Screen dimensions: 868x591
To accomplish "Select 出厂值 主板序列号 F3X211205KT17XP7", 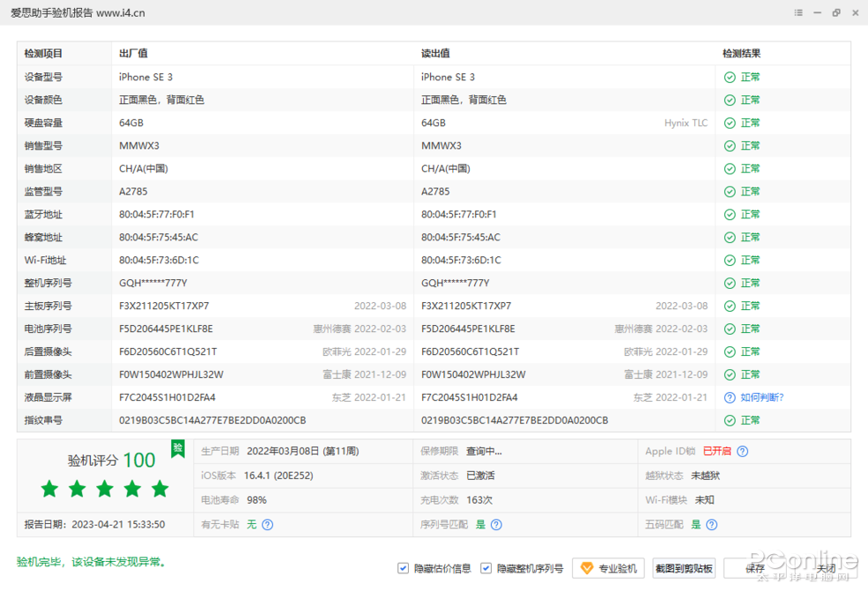I will [x=164, y=306].
